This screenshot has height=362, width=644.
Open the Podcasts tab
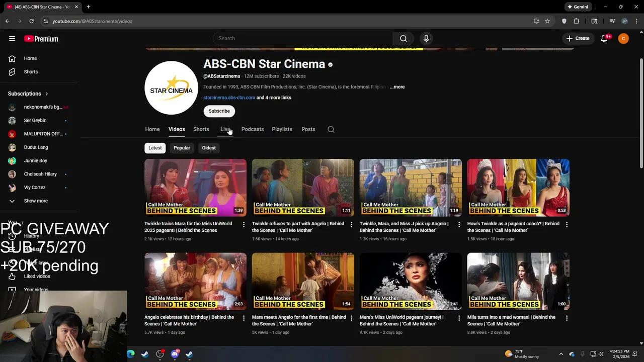click(253, 129)
